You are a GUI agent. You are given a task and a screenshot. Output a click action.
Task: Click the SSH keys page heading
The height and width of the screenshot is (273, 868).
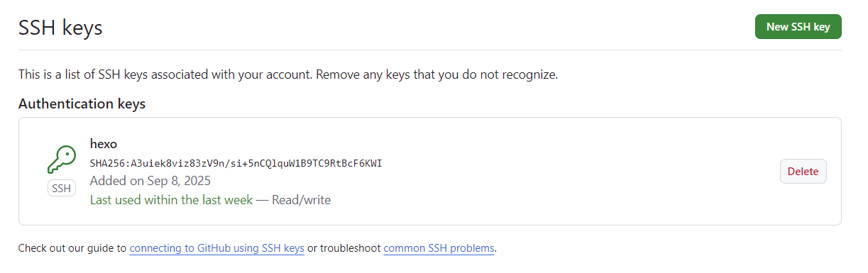pyautogui.click(x=60, y=28)
